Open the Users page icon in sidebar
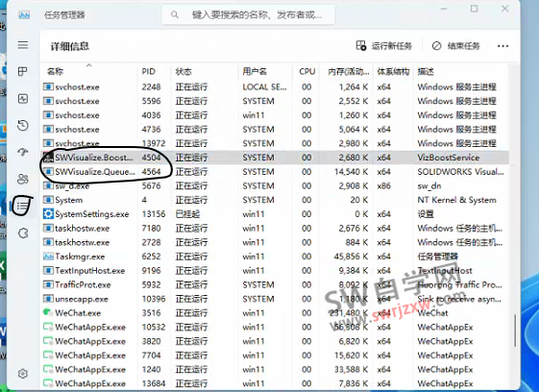This screenshot has width=539, height=392. (23, 179)
